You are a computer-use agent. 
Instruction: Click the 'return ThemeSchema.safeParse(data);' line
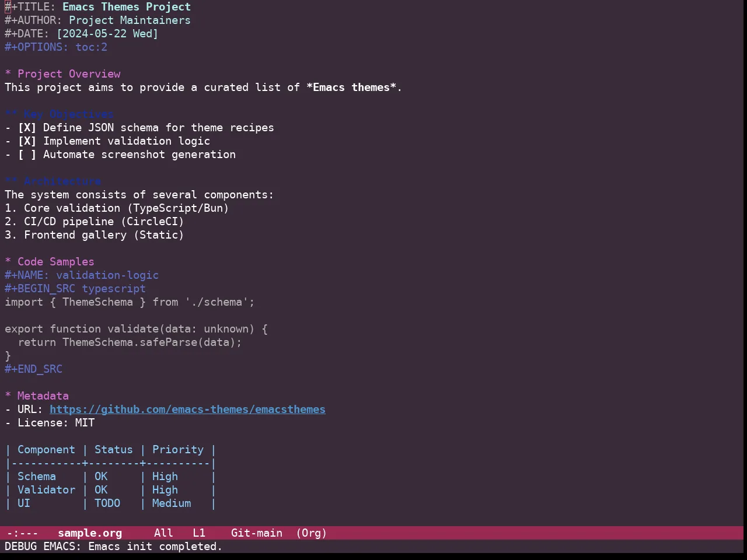tap(130, 342)
